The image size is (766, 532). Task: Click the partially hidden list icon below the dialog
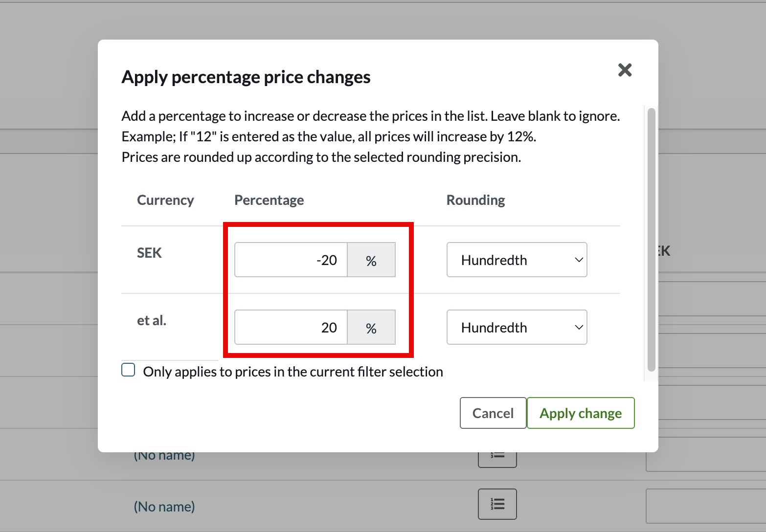click(497, 459)
